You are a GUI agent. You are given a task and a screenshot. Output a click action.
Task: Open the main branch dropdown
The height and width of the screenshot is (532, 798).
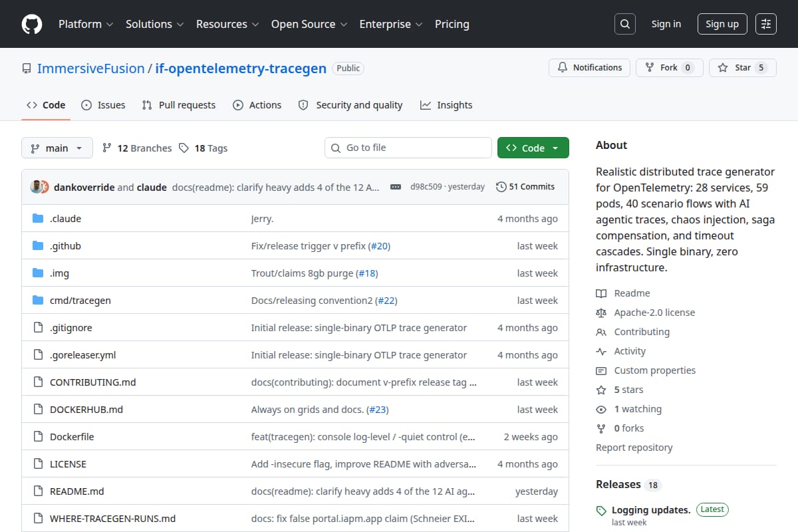click(x=57, y=148)
